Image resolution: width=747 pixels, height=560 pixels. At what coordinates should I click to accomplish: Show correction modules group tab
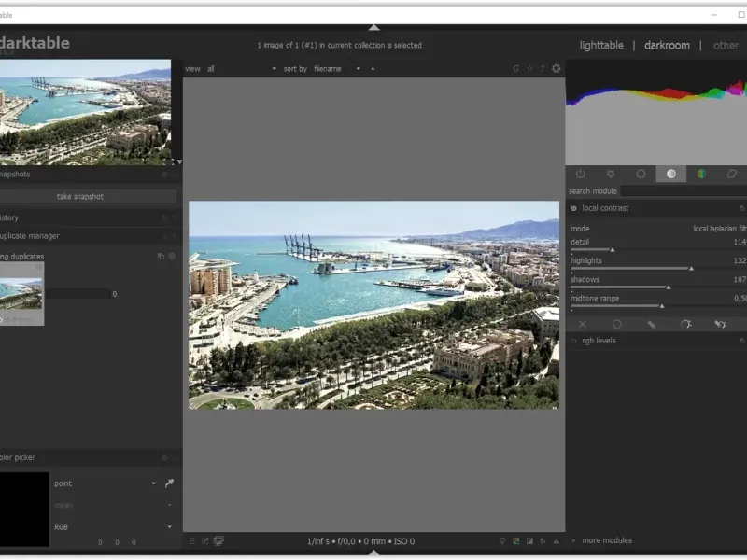click(732, 174)
